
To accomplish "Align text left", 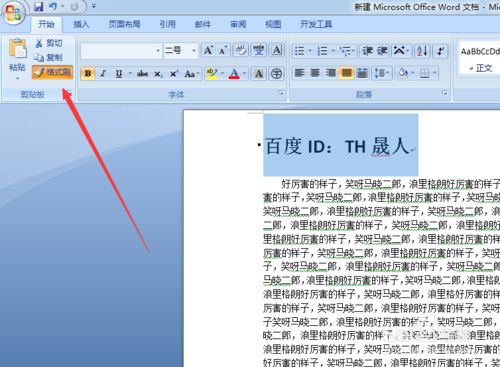I will coord(299,73).
